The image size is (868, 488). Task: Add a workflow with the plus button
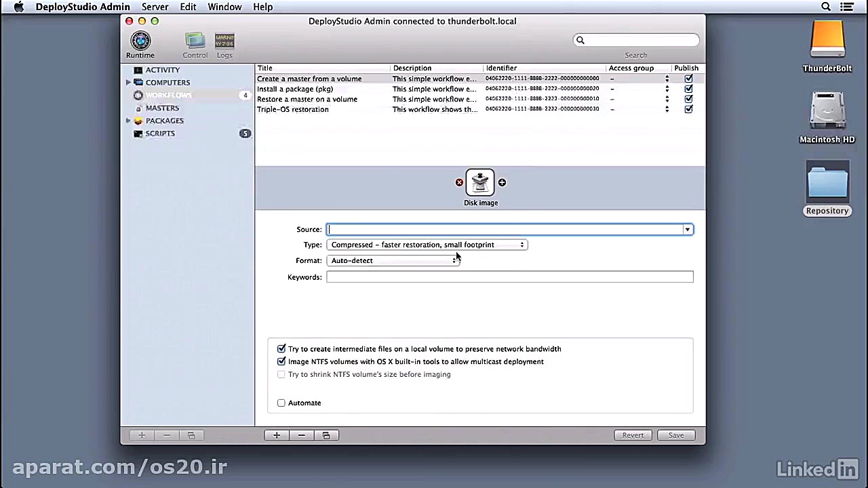(x=277, y=435)
